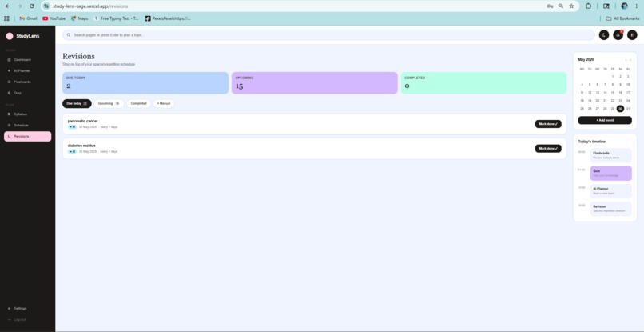Open the Free Typing Test bookmark
Screen dimensions: 644x332
pos(116,18)
